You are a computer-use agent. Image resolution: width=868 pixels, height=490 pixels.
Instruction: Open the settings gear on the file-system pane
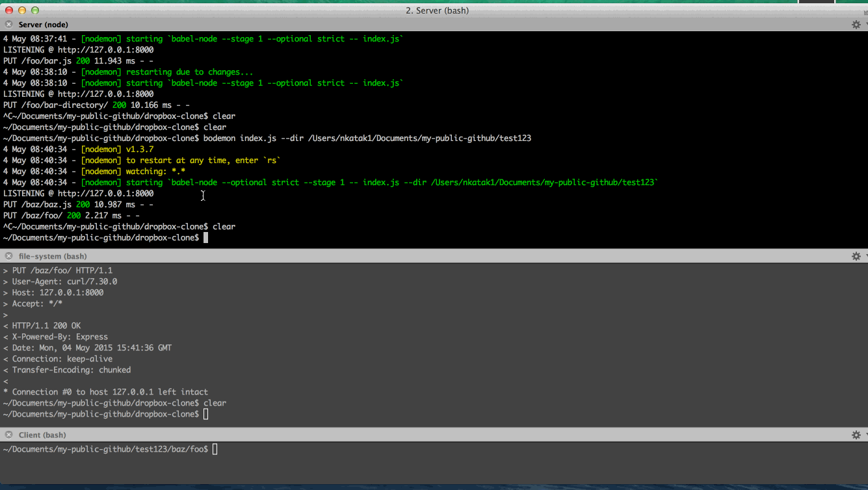(856, 256)
